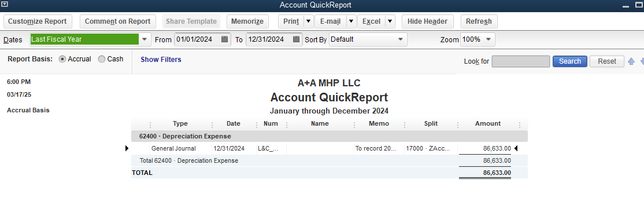The height and width of the screenshot is (223, 644).
Task: Print the report
Action: tap(291, 21)
